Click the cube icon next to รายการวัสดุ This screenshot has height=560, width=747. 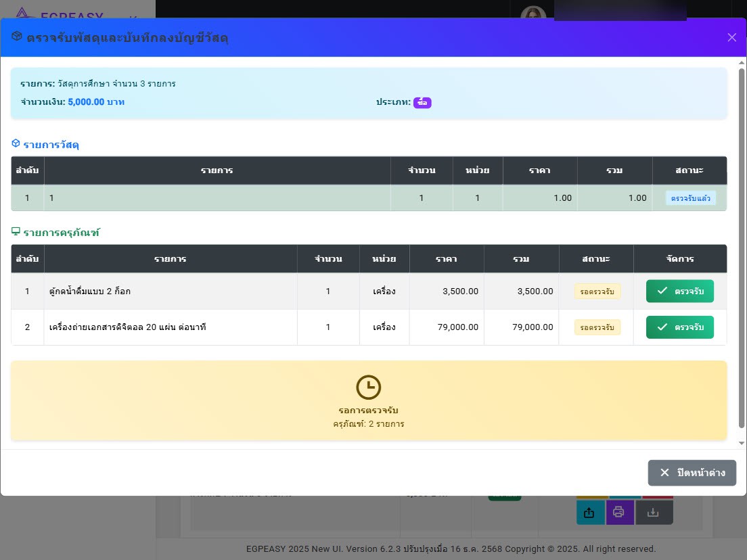(x=16, y=143)
